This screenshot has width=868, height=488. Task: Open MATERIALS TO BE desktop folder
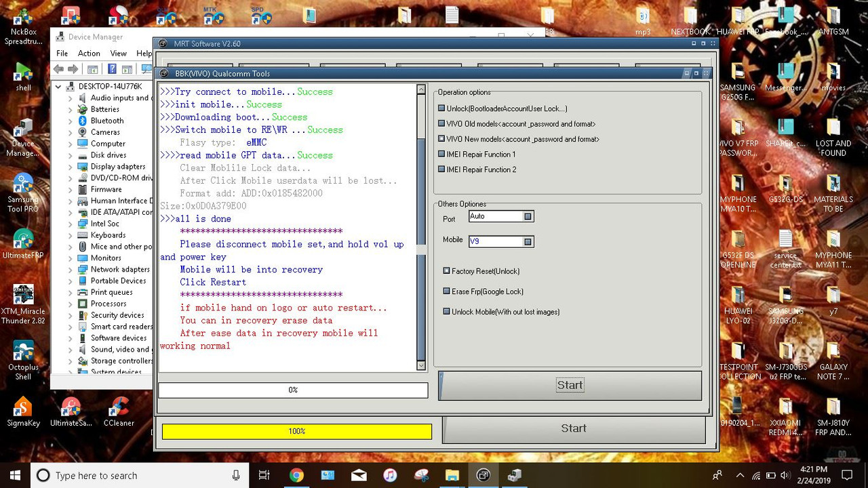pos(833,194)
